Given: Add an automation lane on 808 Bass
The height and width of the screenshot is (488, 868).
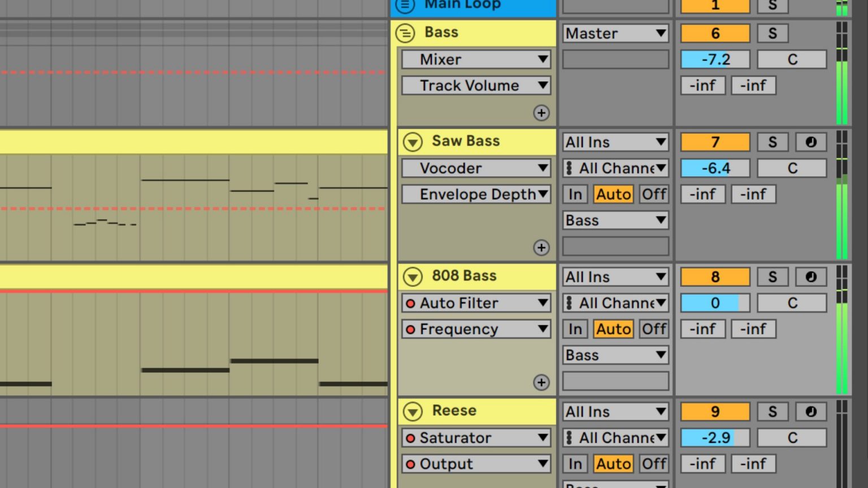Looking at the screenshot, I should coord(541,382).
